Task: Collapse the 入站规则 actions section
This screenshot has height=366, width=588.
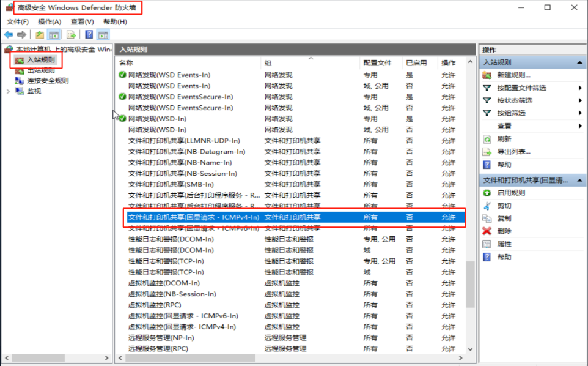Action: [x=580, y=62]
